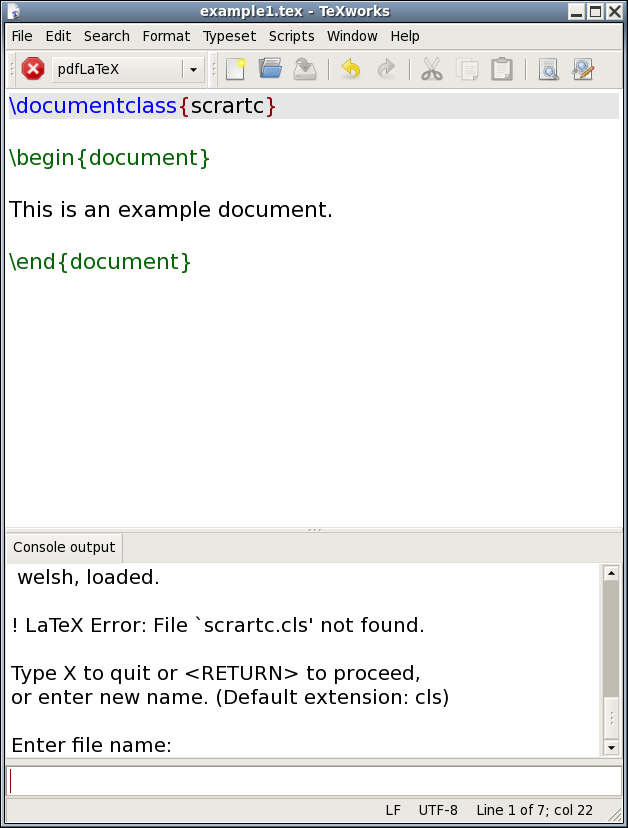628x828 pixels.
Task: Click the Replace toolbar icon
Action: tap(583, 69)
